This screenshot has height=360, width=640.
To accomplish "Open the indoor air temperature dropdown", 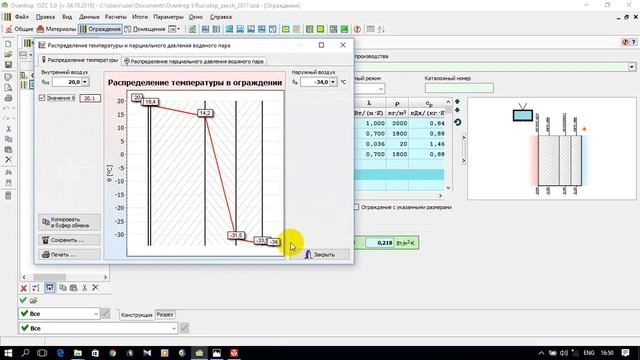I will pos(85,82).
